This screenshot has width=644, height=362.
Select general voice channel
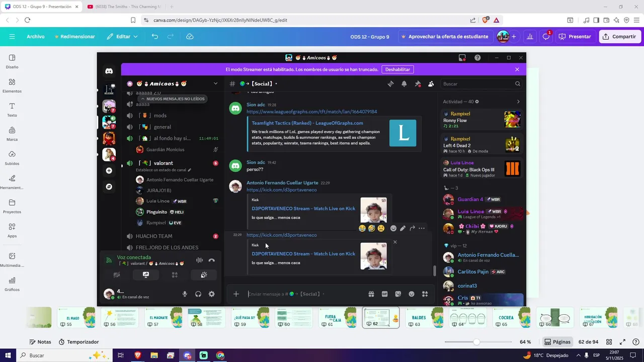163,127
